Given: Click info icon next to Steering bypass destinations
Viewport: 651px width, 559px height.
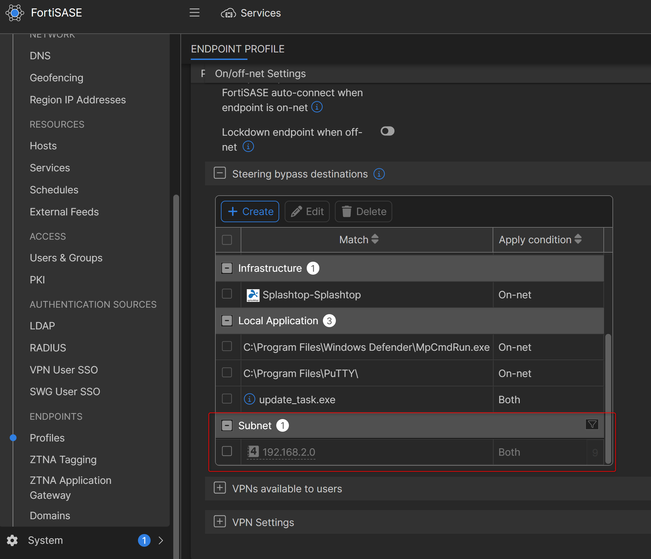Looking at the screenshot, I should (379, 174).
